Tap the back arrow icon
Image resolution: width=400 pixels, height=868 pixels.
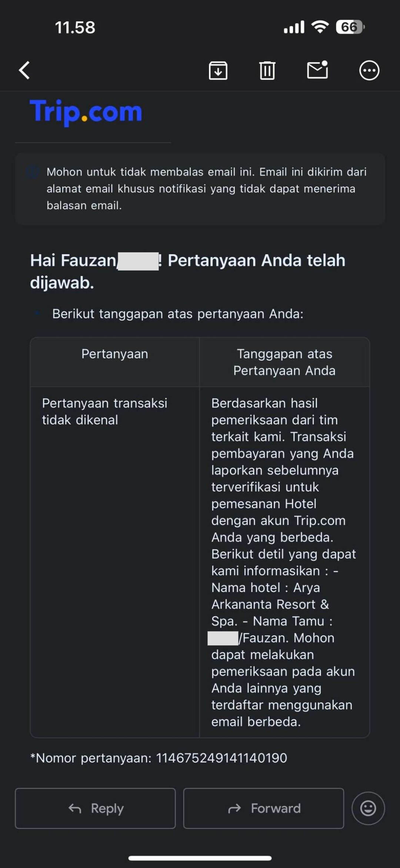[24, 70]
